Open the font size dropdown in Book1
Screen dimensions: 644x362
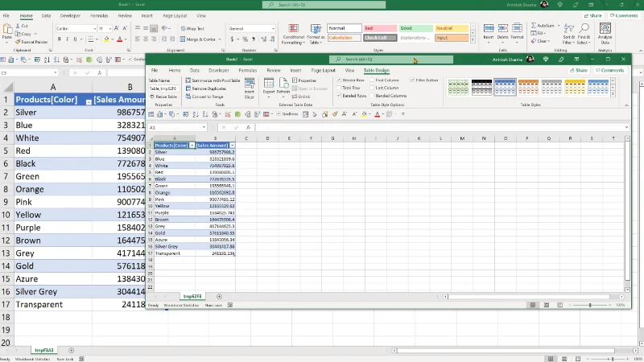(109, 29)
